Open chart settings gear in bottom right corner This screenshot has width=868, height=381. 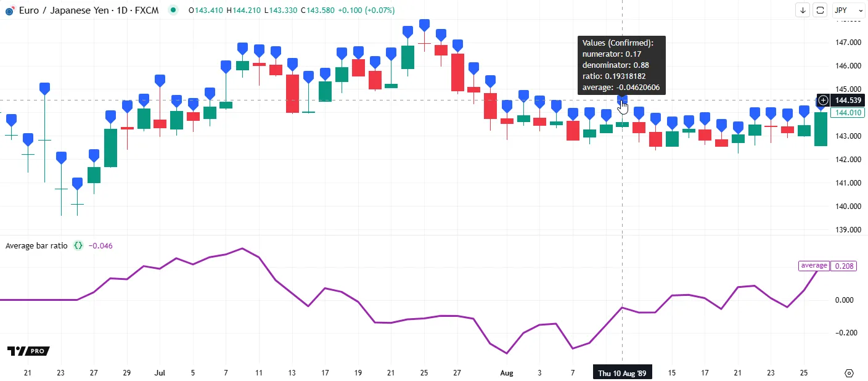tap(849, 373)
